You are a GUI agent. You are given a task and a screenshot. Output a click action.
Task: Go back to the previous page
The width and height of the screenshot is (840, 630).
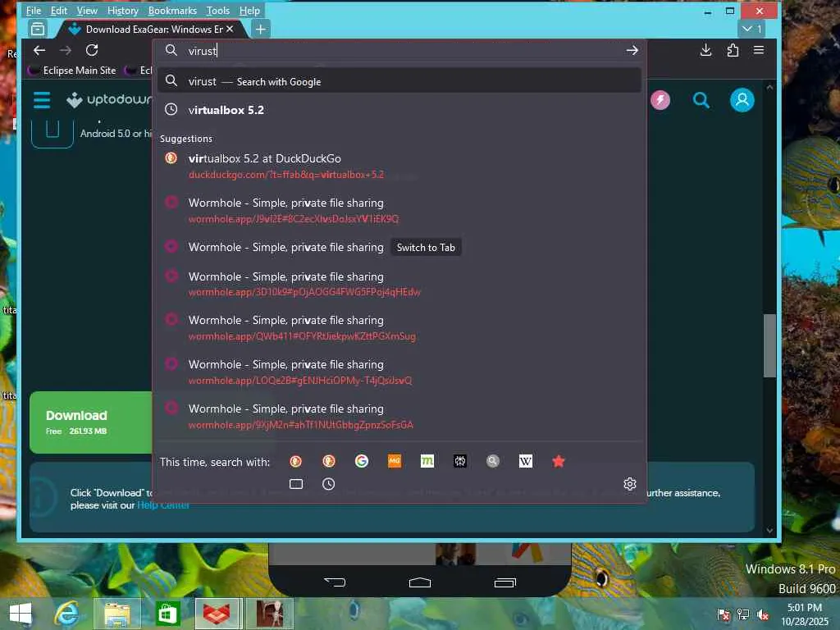(39, 50)
